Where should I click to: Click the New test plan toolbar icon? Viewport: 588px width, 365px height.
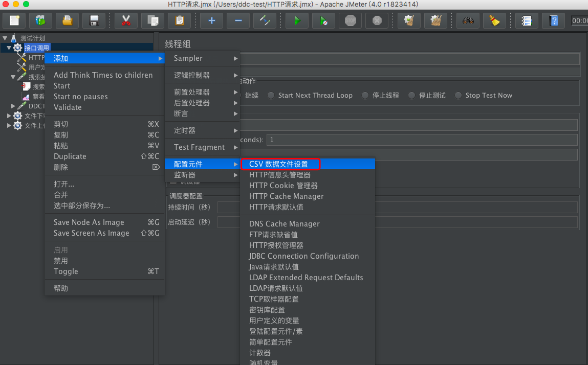pos(14,20)
